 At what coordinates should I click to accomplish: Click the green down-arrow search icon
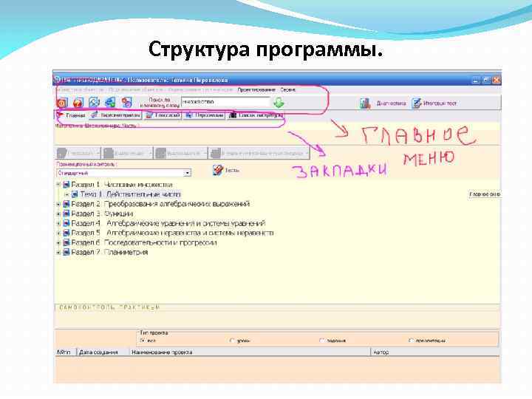click(279, 103)
